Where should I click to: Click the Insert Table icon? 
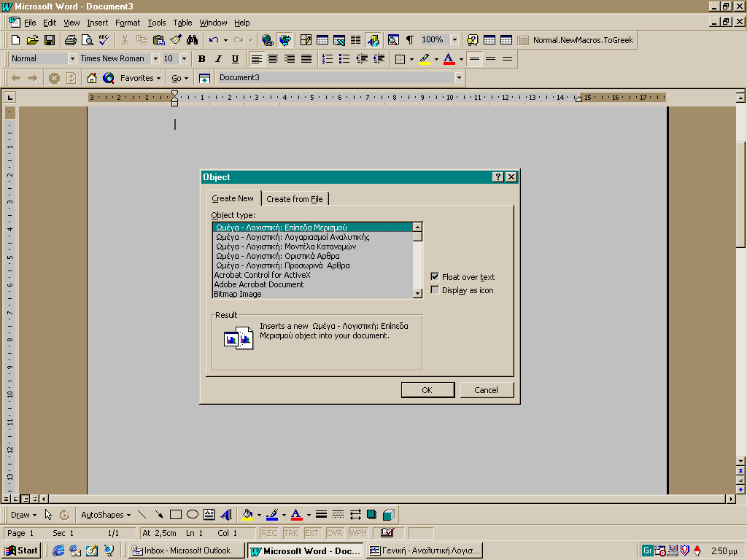point(322,40)
